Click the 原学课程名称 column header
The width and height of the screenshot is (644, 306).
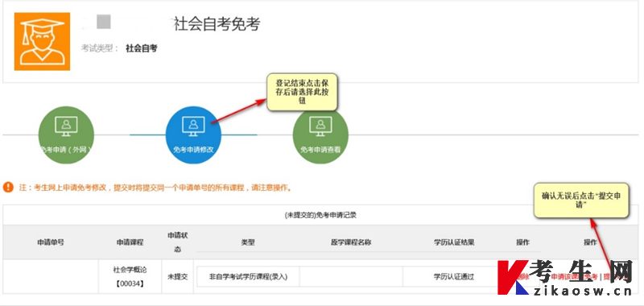click(x=351, y=242)
